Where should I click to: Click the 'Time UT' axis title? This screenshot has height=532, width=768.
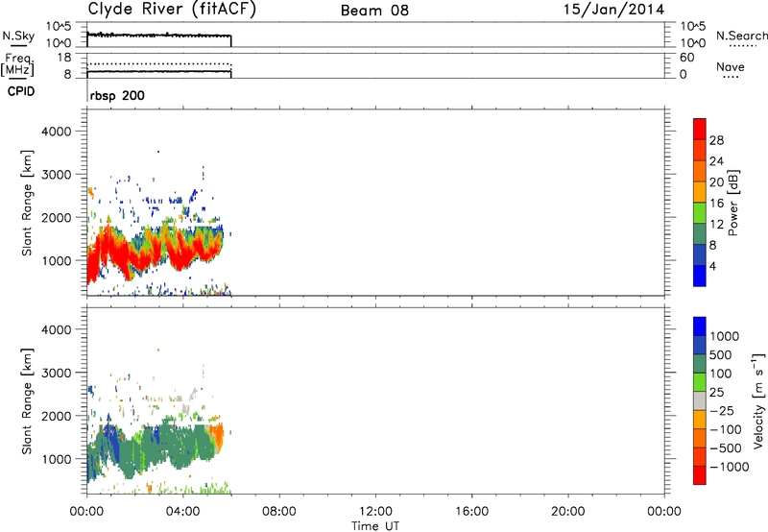click(375, 526)
